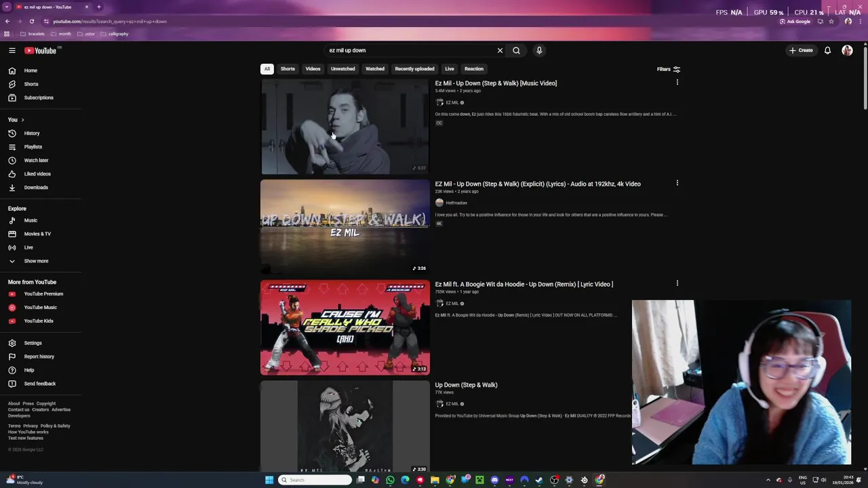Open Liked videos in the sidebar
The height and width of the screenshot is (488, 868).
point(41,174)
